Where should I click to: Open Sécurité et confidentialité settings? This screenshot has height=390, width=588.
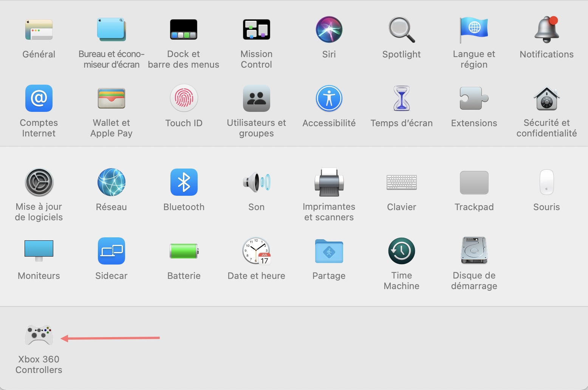click(547, 98)
